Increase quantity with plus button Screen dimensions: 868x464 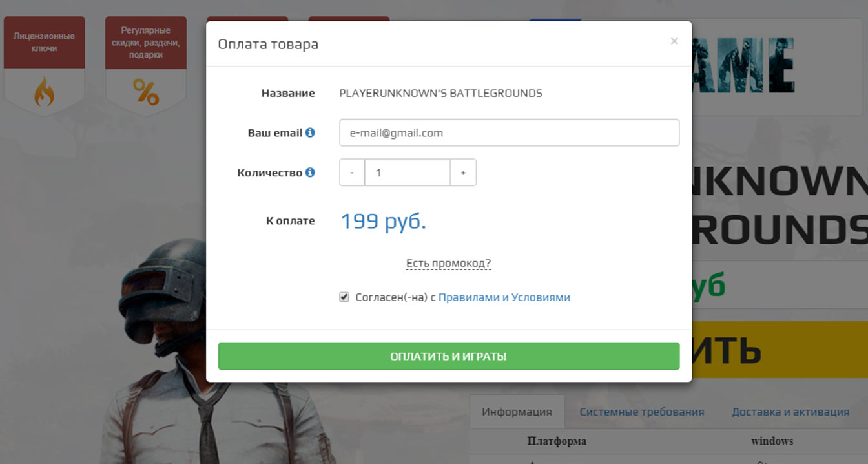[463, 173]
